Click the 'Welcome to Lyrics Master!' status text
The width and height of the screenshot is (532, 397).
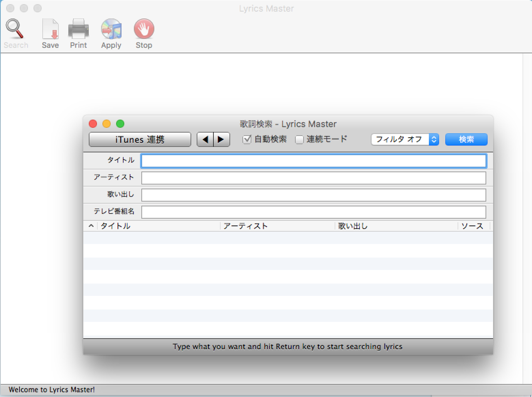[x=52, y=390]
